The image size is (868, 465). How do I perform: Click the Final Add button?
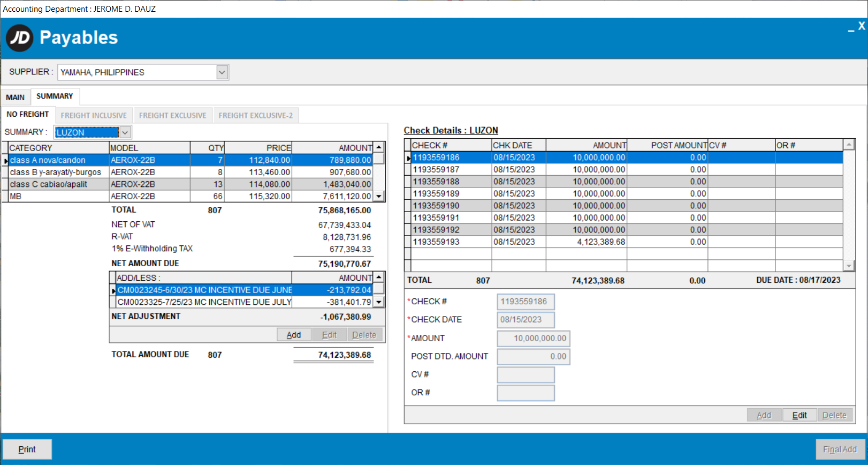840,449
